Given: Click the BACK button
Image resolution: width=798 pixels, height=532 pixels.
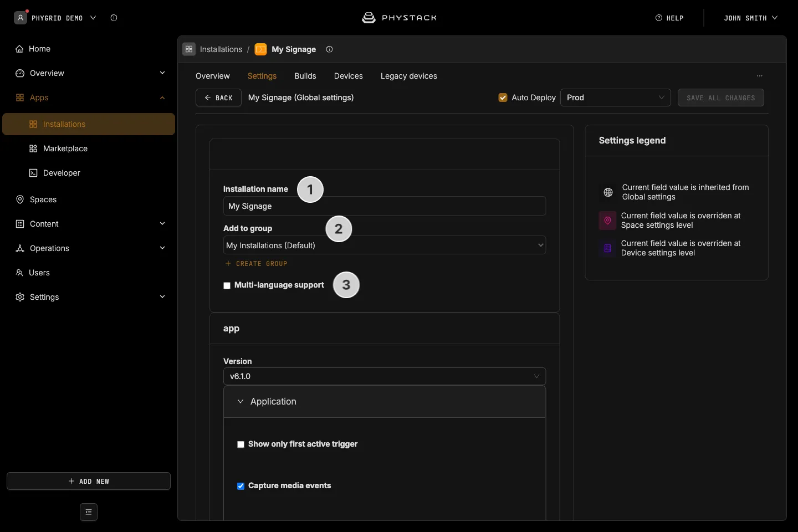Looking at the screenshot, I should pos(218,98).
